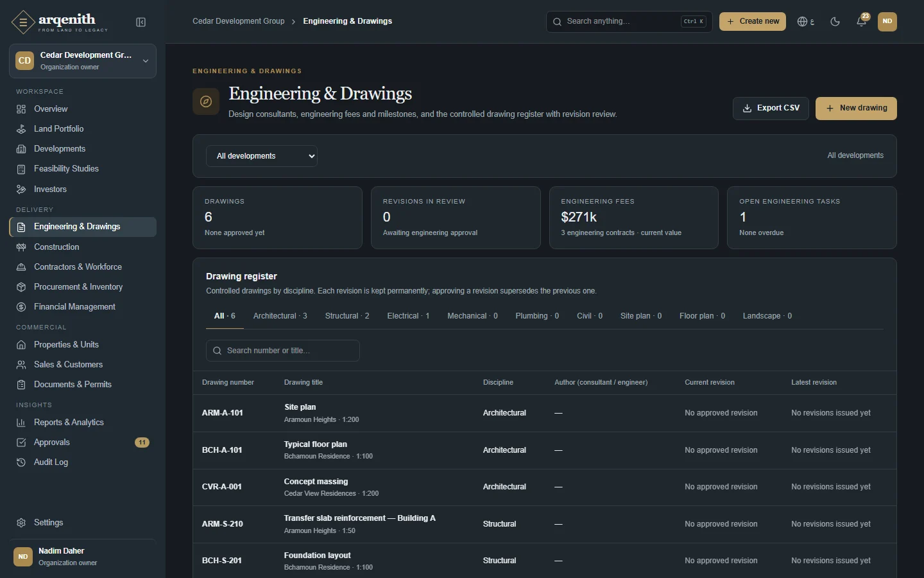Switch to the Electrical tab
Screen dimensions: 924x578
click(x=408, y=316)
